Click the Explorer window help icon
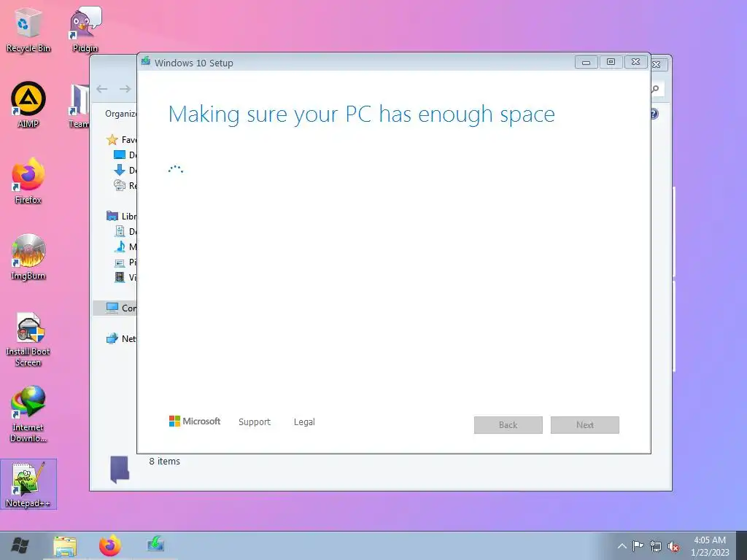The image size is (747, 560). click(655, 114)
